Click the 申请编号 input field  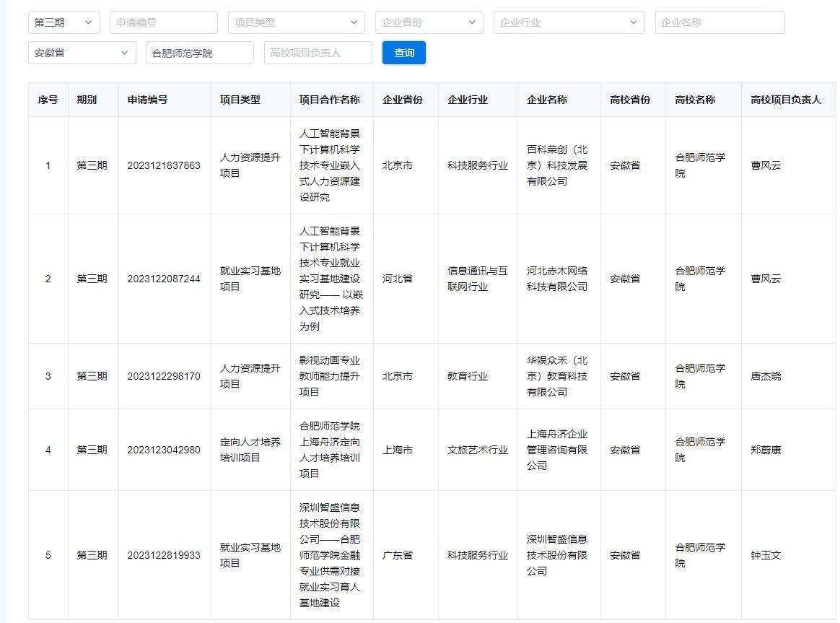(x=163, y=22)
